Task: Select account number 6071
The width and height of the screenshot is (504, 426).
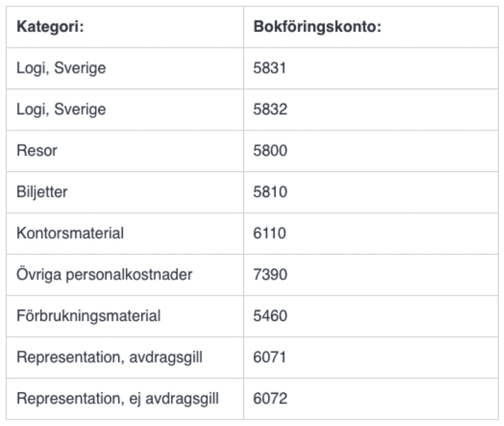Action: (x=270, y=358)
